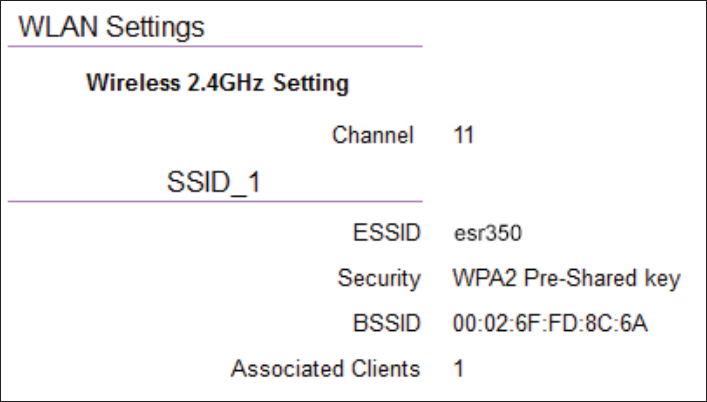Viewport: 707px width, 402px height.
Task: Select the channel value 11
Action: click(464, 135)
